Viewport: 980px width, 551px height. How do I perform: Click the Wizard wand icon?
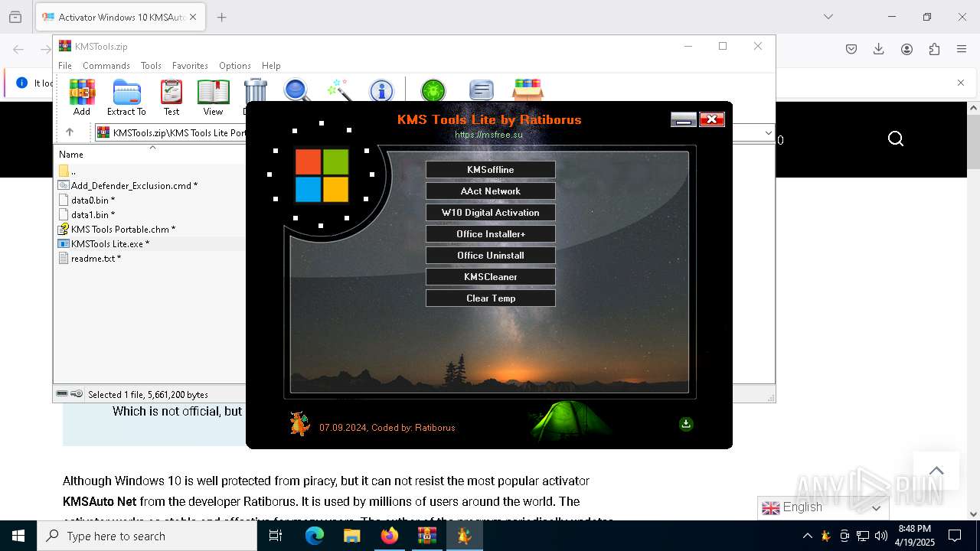(338, 90)
